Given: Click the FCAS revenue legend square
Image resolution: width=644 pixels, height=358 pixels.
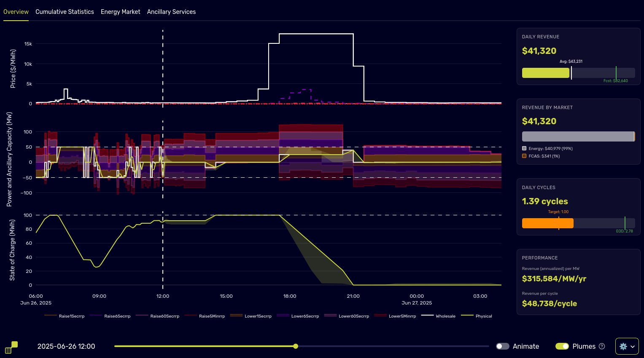Looking at the screenshot, I should click(x=524, y=156).
